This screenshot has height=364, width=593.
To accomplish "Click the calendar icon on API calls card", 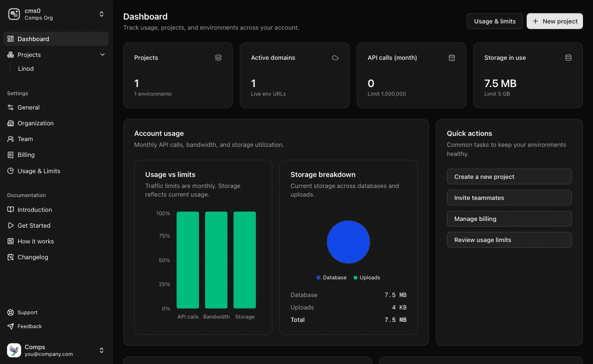I will point(451,57).
